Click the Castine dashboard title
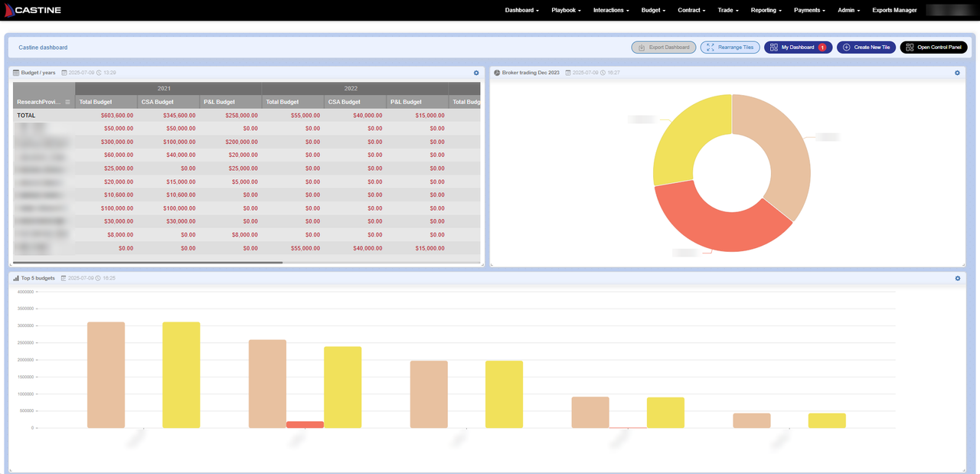 point(43,47)
